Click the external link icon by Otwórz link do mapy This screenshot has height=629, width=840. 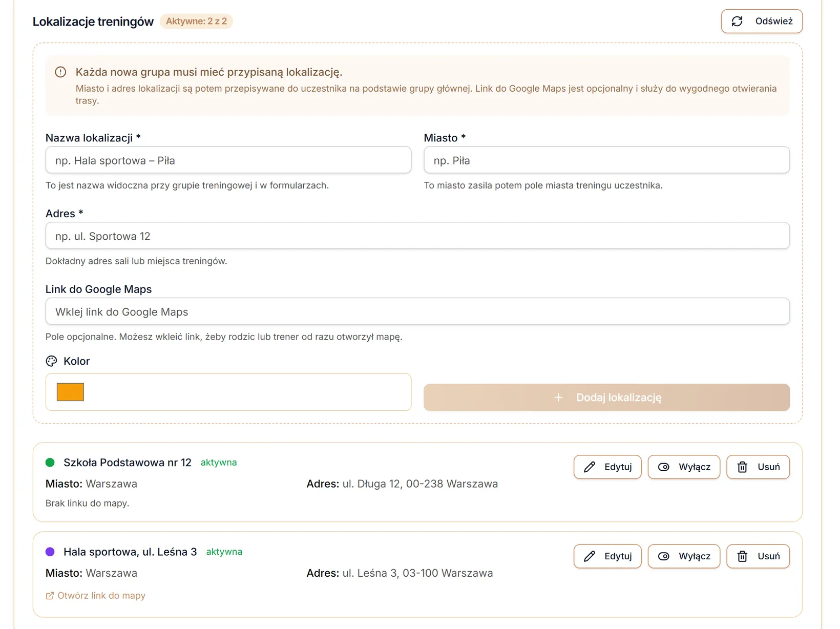coord(50,596)
